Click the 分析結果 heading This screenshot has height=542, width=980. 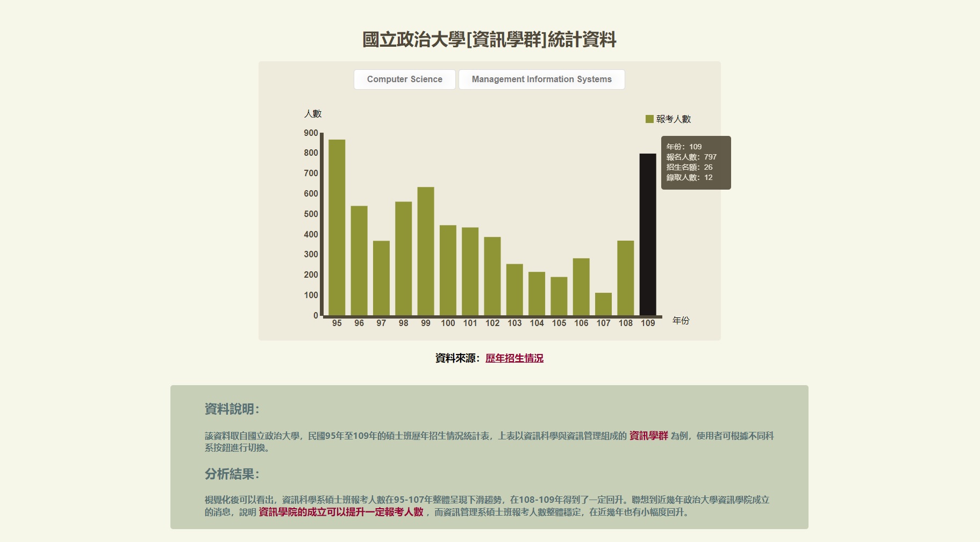[232, 474]
